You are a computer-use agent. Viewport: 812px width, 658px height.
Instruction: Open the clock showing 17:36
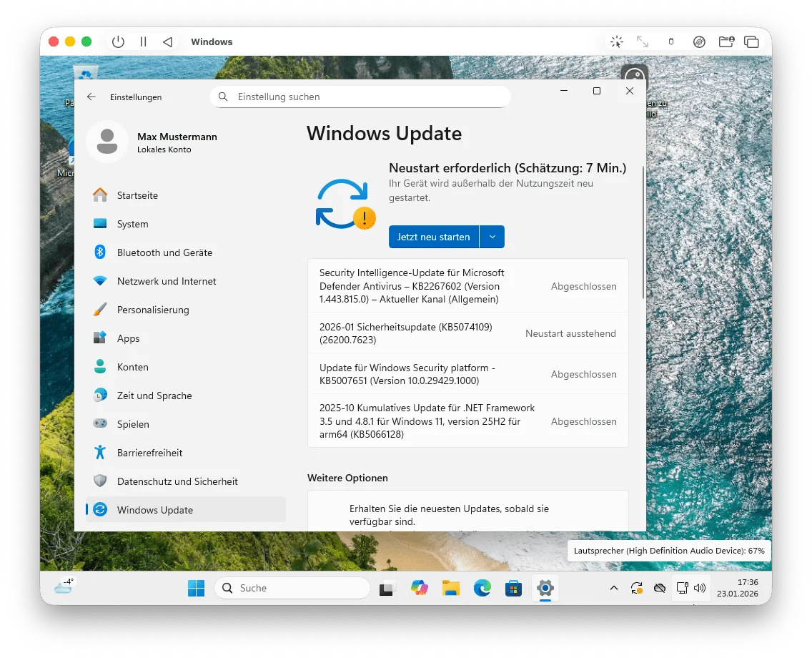pyautogui.click(x=738, y=588)
